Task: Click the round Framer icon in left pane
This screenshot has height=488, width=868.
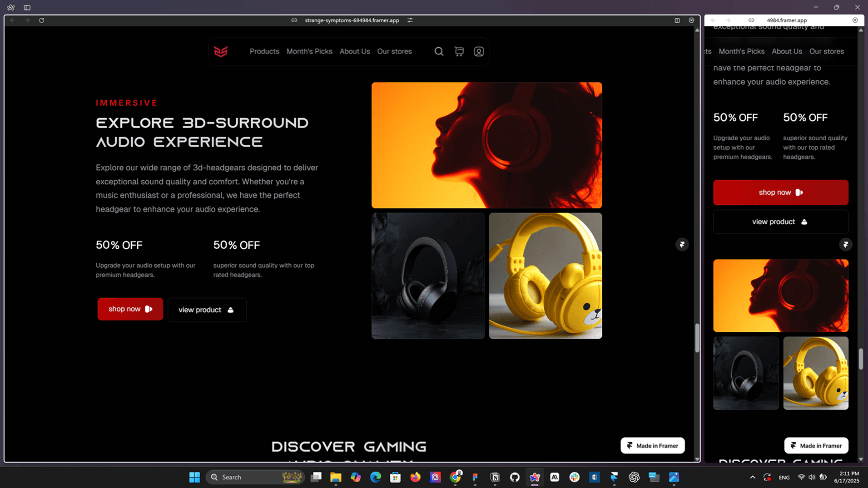Action: (x=682, y=245)
